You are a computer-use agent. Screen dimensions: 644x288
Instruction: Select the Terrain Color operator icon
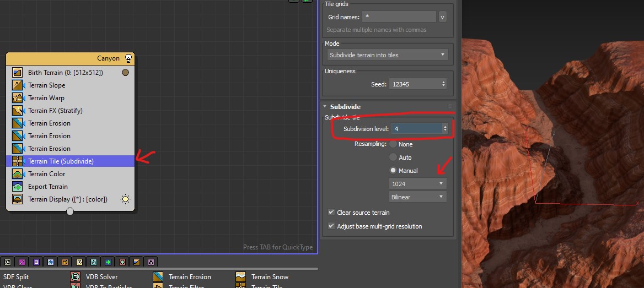(x=17, y=174)
